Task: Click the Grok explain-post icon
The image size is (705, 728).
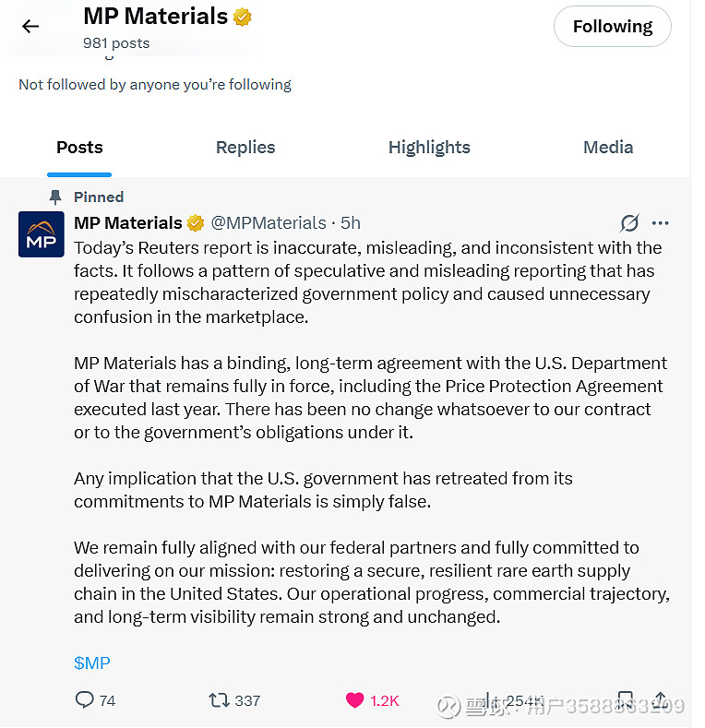Action: [629, 223]
